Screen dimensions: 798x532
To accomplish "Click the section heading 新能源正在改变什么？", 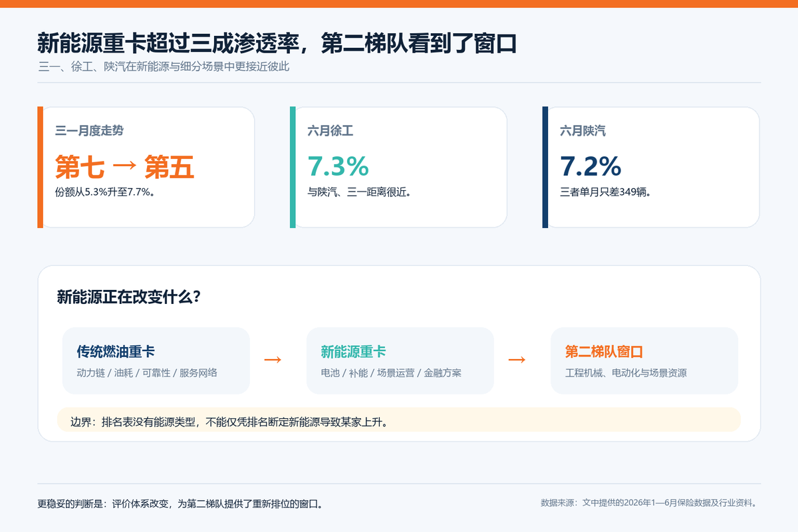I will pos(129,297).
